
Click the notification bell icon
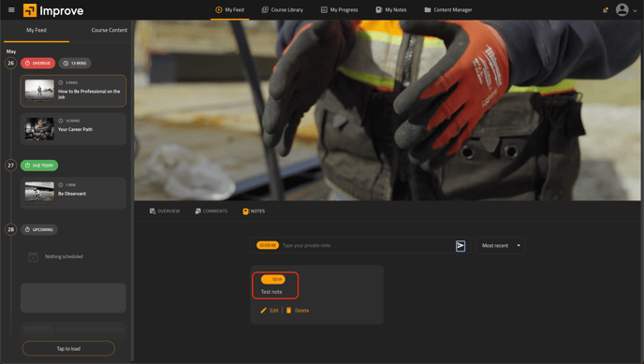pos(605,10)
